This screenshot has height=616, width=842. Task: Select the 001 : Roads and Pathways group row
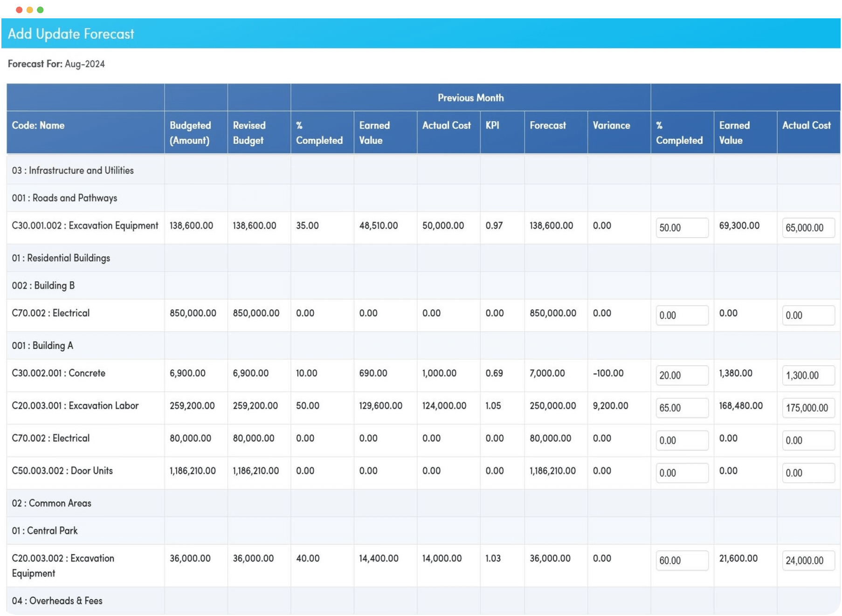(64, 198)
